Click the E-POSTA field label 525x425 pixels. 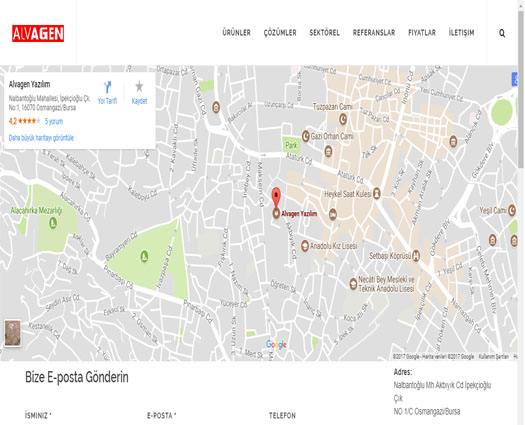point(161,416)
